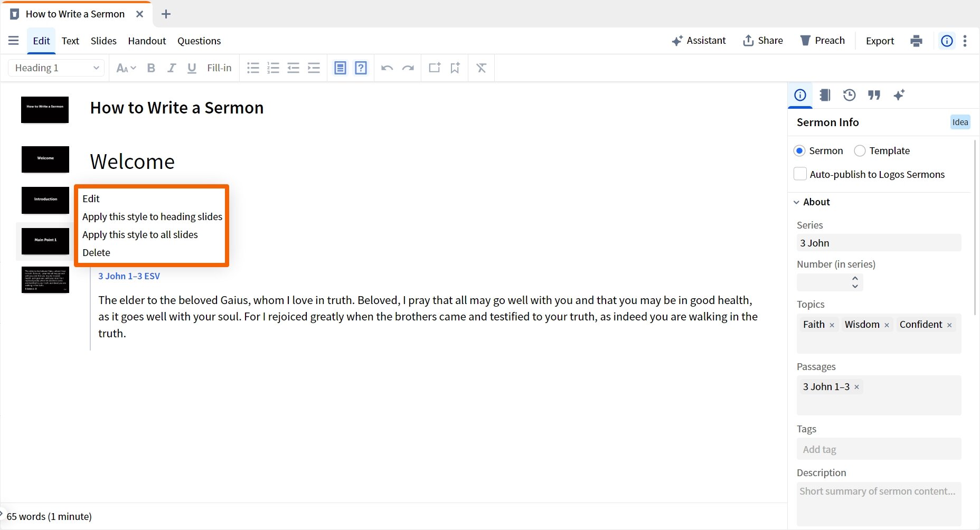
Task: Open the version history panel icon
Action: tap(849, 95)
